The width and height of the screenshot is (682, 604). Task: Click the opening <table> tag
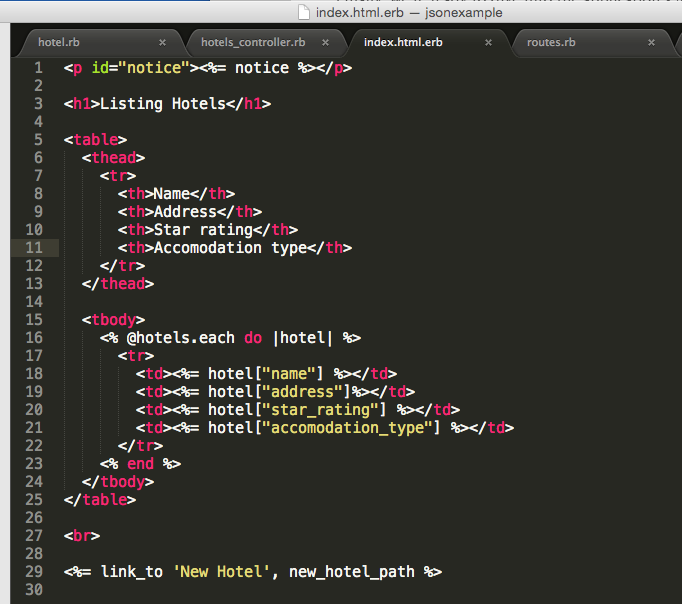pos(95,140)
